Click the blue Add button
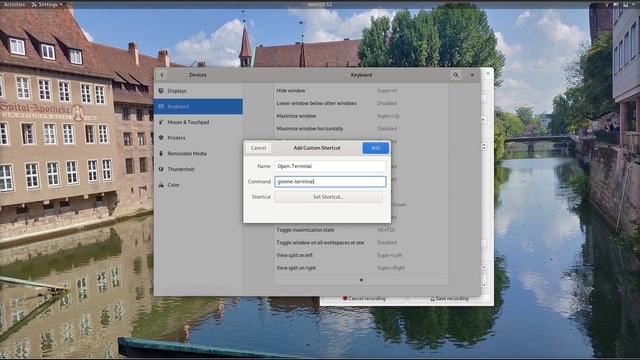 coord(376,148)
